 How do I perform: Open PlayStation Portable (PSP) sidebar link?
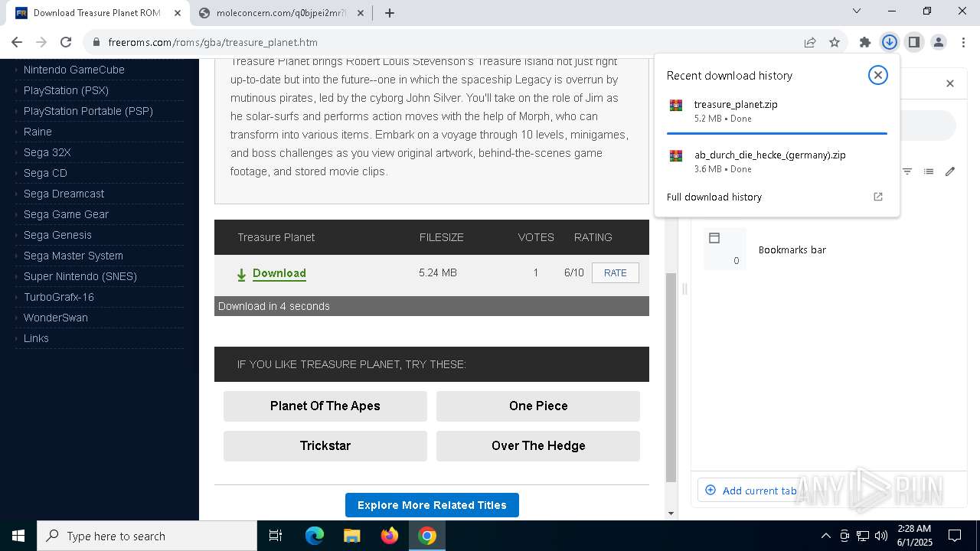click(88, 111)
